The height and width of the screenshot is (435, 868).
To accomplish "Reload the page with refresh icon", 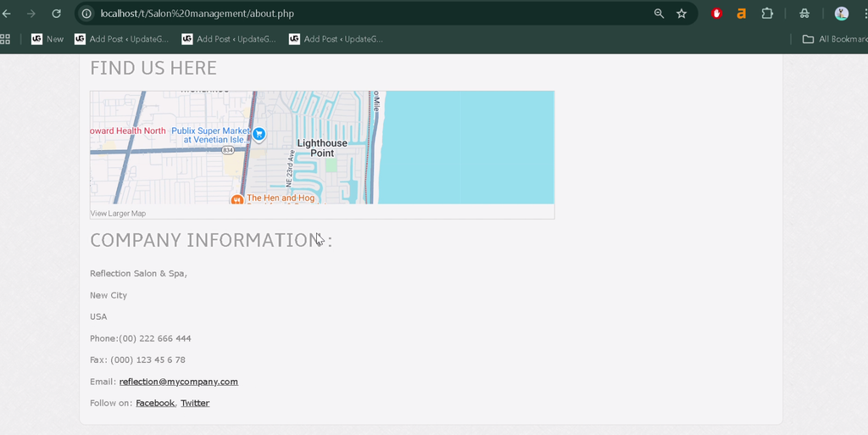I will [x=56, y=14].
